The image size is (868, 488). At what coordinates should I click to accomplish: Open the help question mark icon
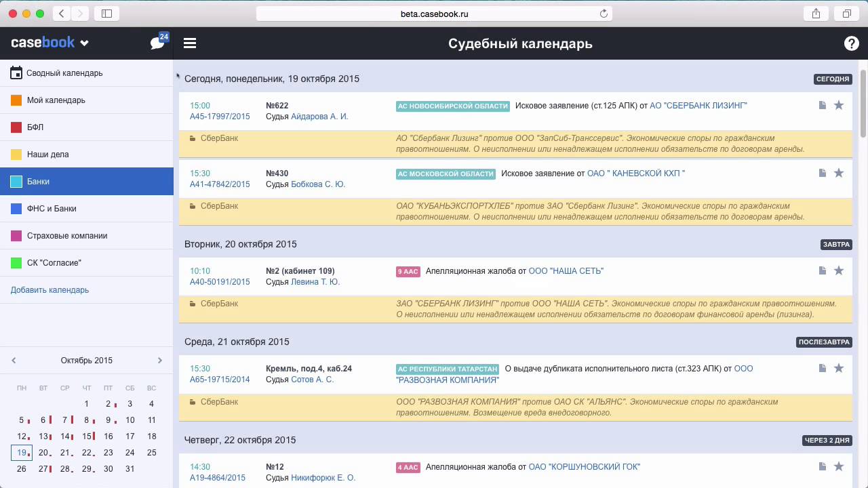pyautogui.click(x=851, y=43)
